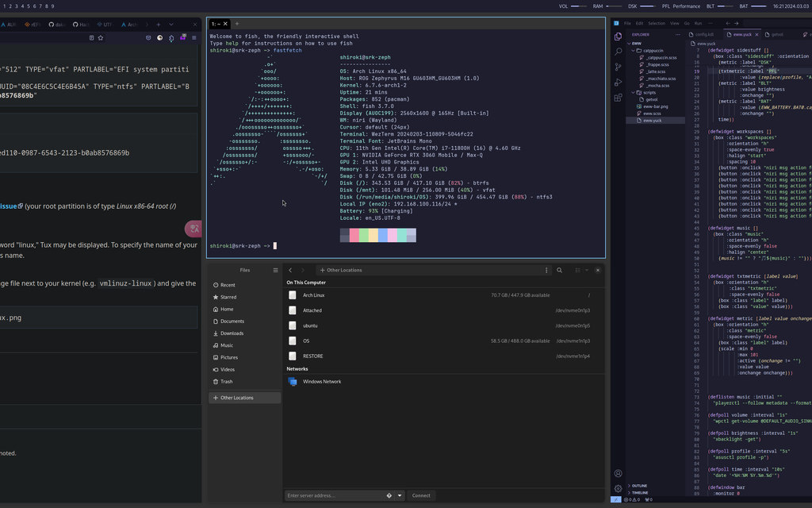812x508 pixels.
Task: Click the search icon in Files toolbar
Action: point(557,270)
